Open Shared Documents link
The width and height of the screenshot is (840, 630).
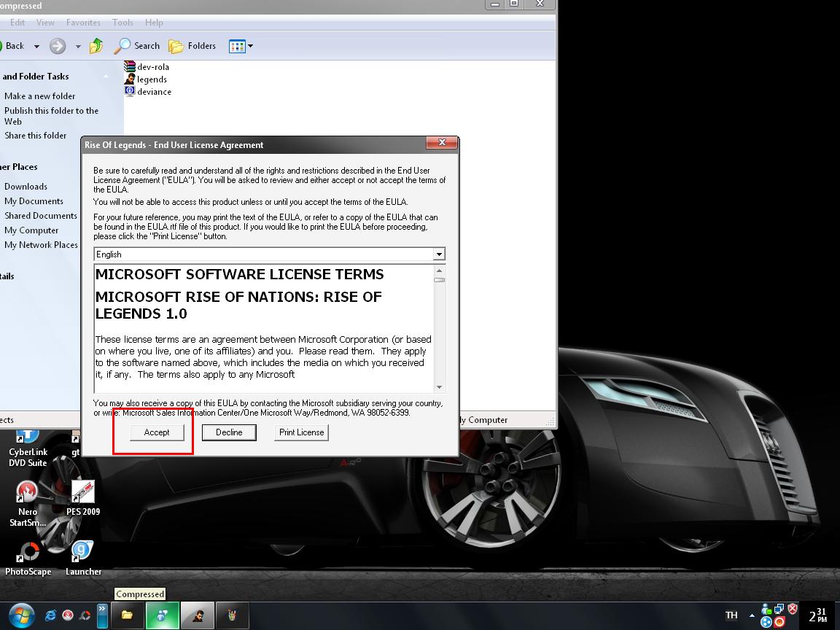click(41, 215)
